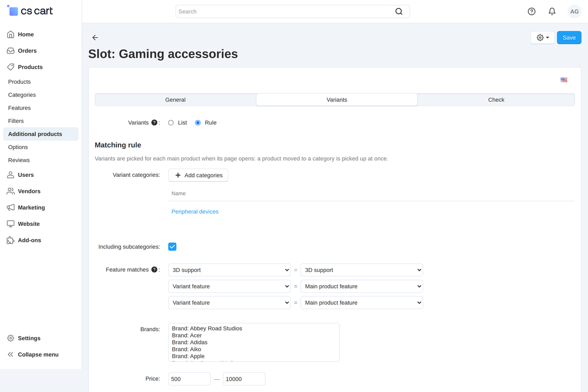Open the Orders menu label

pos(27,50)
